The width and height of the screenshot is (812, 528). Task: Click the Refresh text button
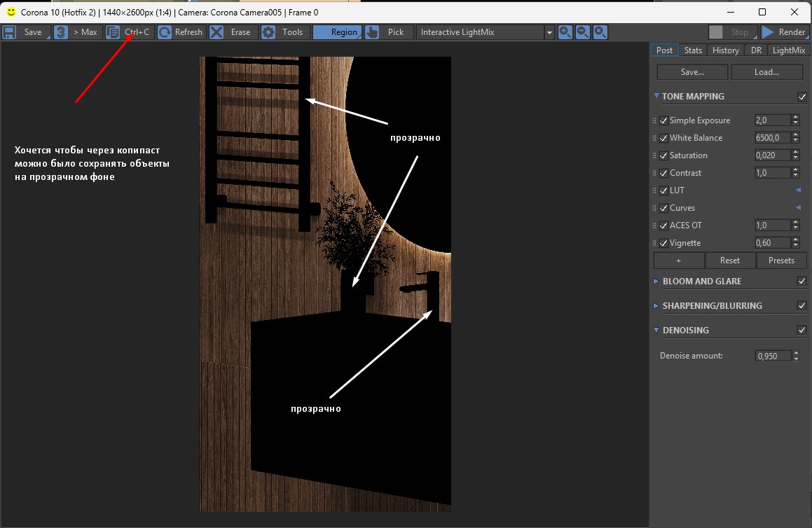pyautogui.click(x=188, y=32)
